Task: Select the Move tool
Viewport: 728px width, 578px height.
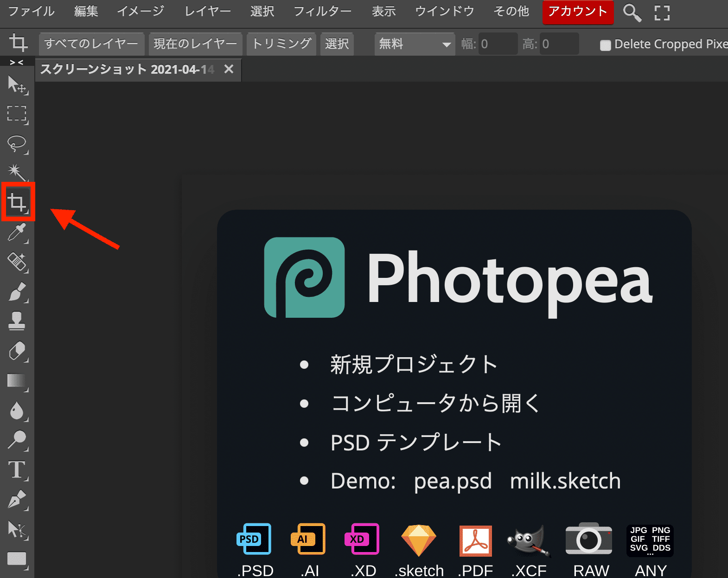Action: click(17, 84)
